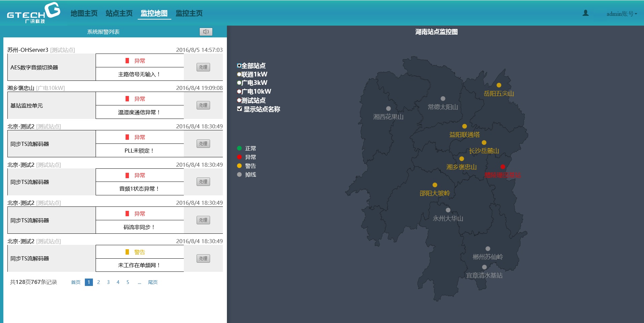The width and height of the screenshot is (644, 323).
Task: Click the user profile icon in top bar
Action: pos(586,13)
